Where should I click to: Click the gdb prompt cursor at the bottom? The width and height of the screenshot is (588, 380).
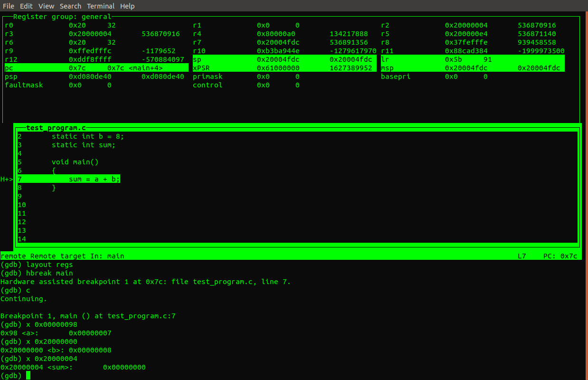pyautogui.click(x=28, y=376)
